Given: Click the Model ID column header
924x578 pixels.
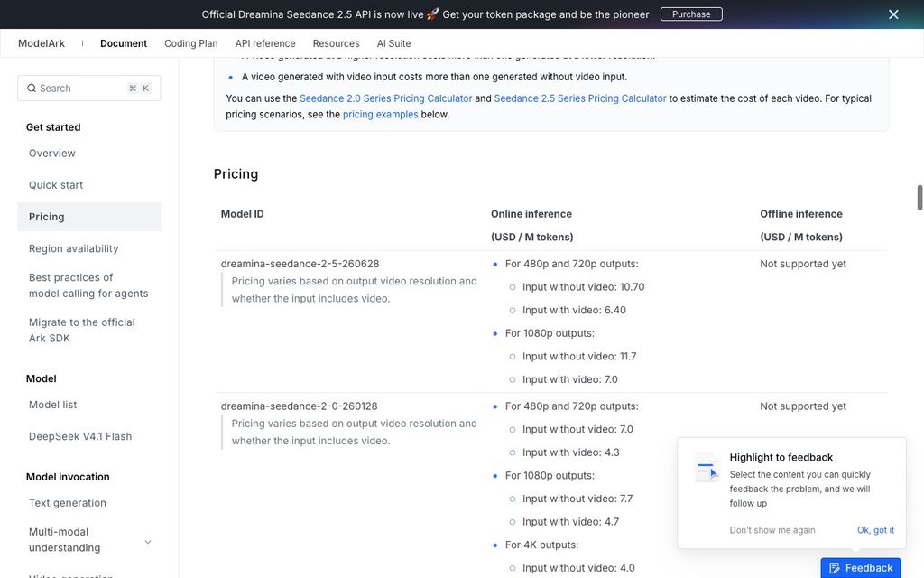Looking at the screenshot, I should click(x=242, y=214).
